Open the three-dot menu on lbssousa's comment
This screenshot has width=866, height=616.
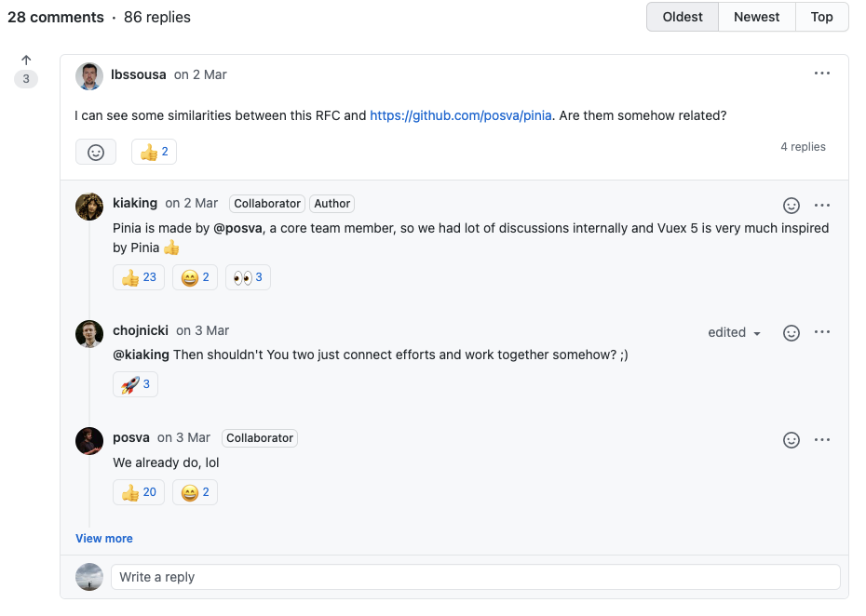pyautogui.click(x=821, y=74)
